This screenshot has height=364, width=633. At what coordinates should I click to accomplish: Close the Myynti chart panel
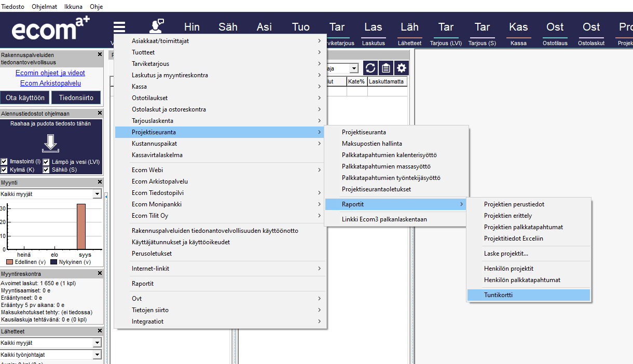tap(100, 182)
